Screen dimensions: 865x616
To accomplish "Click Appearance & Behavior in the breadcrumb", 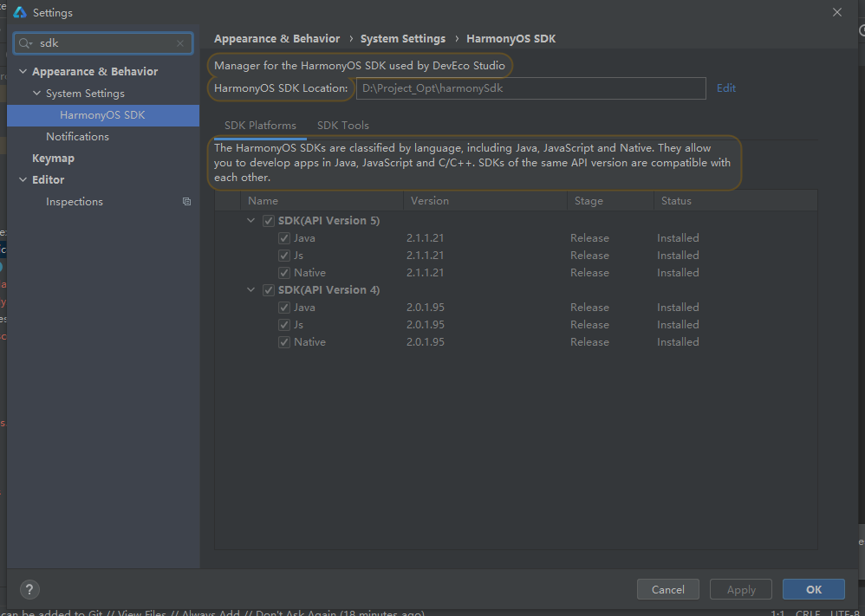I will [x=277, y=39].
